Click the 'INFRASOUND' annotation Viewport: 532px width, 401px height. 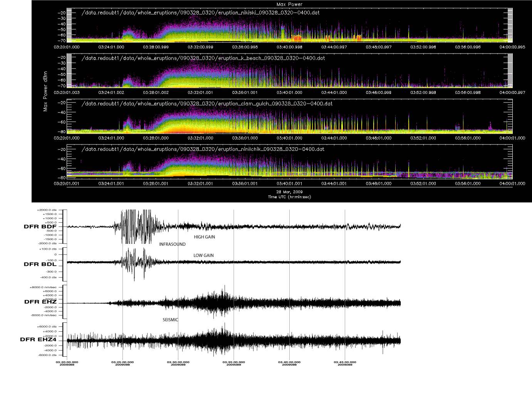click(172, 244)
